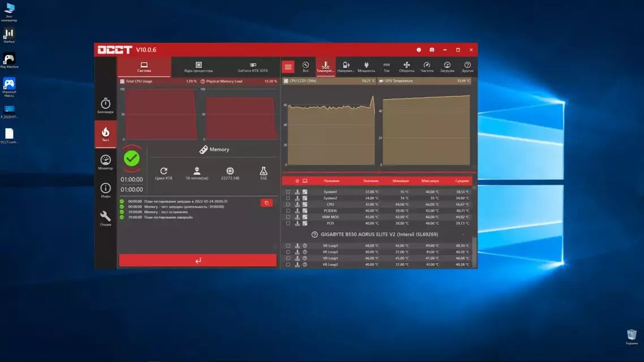This screenshot has width=644, height=362.
Task: Open the OCCT config file on desktop
Action: pyautogui.click(x=9, y=136)
